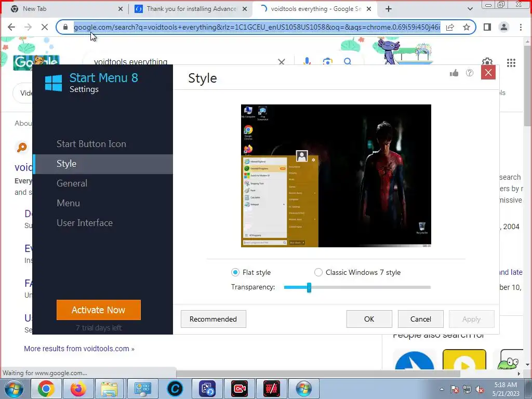Open the Chrome tab search dropdown arrow

[x=470, y=9]
